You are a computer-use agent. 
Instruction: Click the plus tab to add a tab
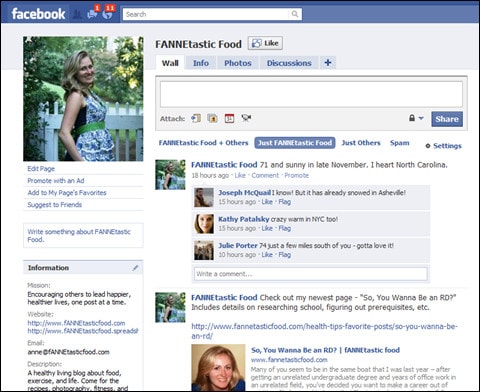point(328,63)
